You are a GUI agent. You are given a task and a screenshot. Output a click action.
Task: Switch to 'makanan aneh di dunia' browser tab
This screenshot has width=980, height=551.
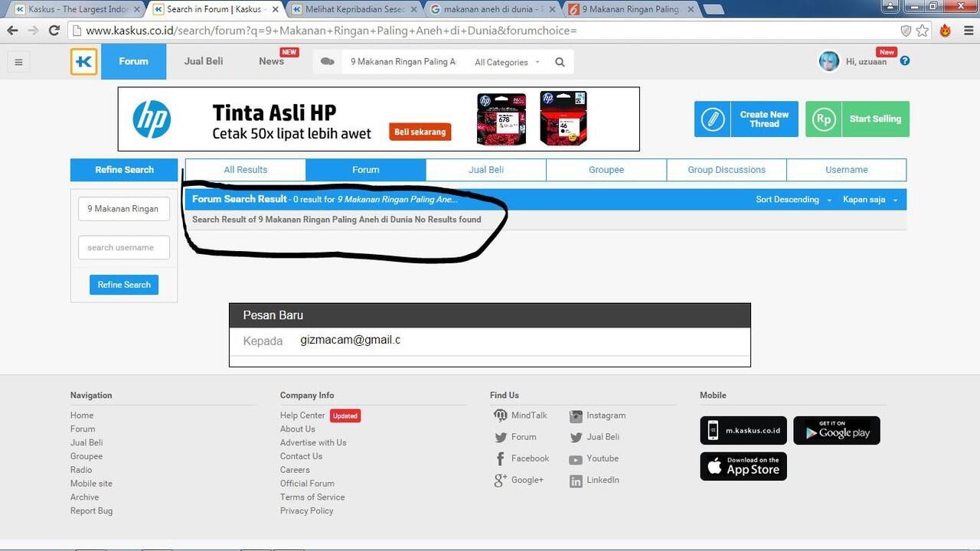[494, 9]
